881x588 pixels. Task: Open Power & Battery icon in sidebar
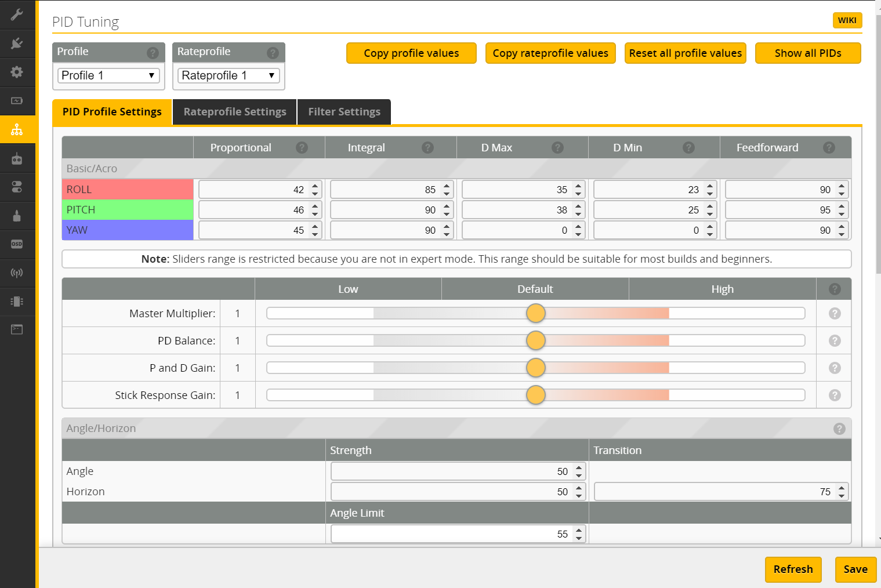17,100
